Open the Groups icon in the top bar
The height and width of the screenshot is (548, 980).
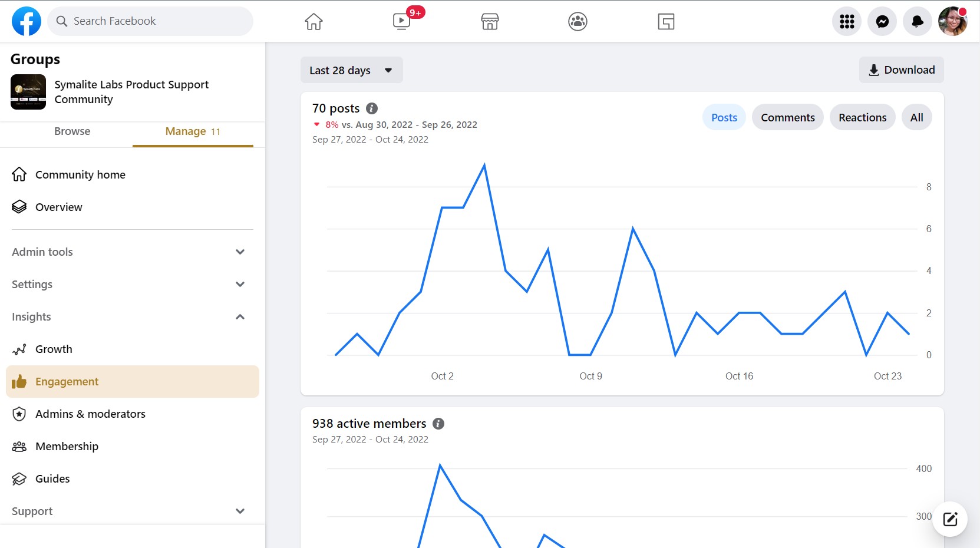point(578,21)
